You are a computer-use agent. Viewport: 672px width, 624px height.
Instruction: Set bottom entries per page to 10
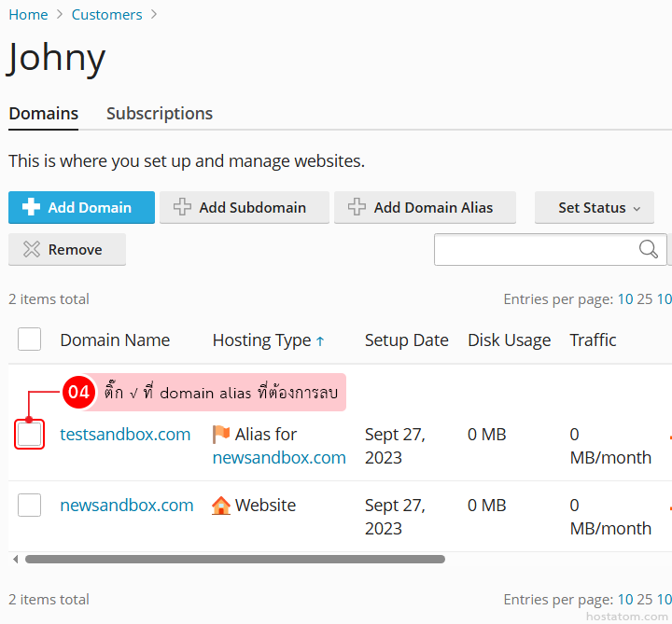pyautogui.click(x=624, y=600)
